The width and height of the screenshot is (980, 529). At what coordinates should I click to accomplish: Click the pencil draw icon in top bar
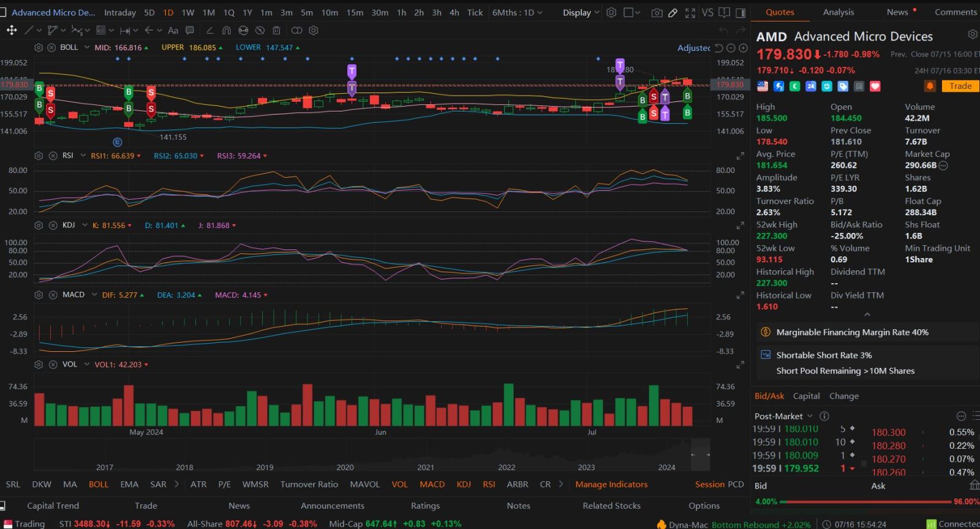(673, 12)
